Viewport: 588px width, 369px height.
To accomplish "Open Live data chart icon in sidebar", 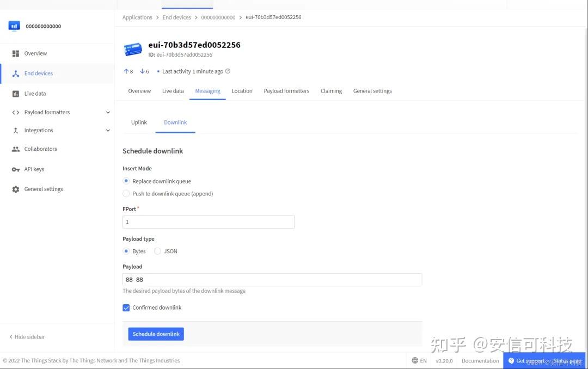I will [15, 94].
